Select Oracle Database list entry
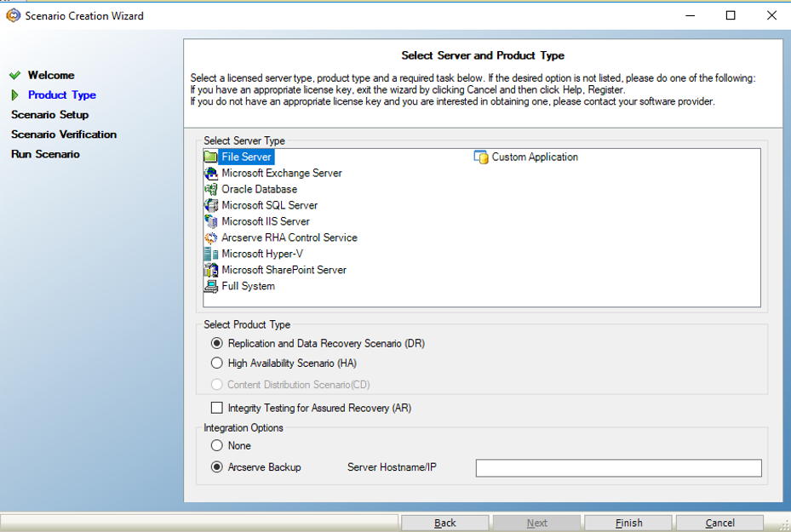 tap(260, 189)
